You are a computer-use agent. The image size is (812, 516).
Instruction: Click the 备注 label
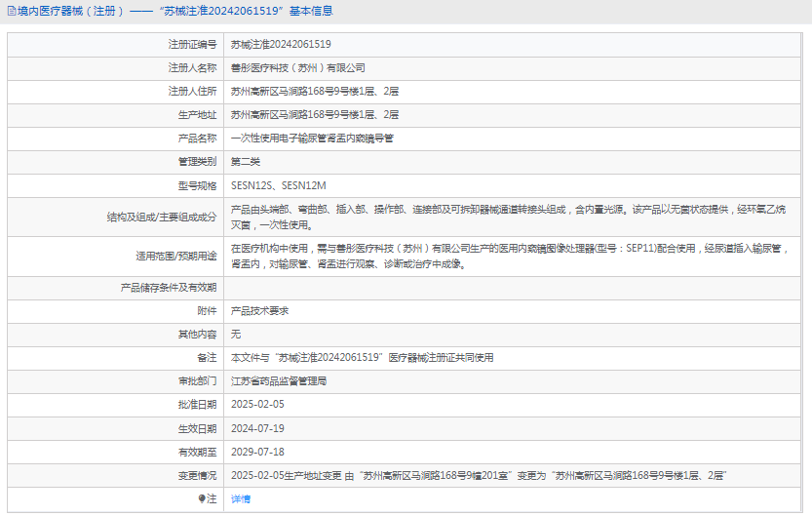(207, 357)
